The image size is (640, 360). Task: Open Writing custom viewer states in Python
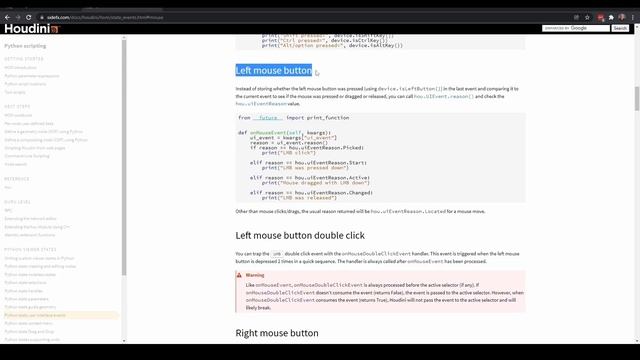[39, 258]
